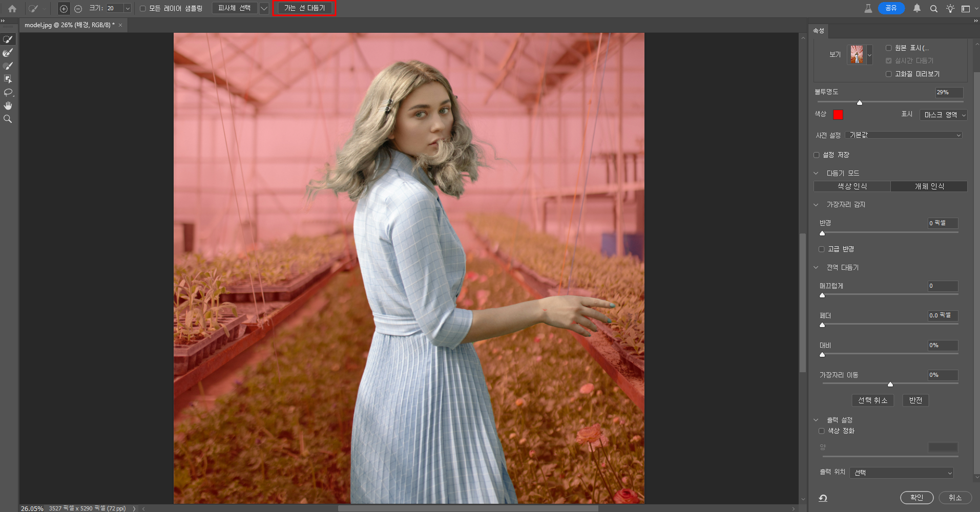Click the 대비 0% input field
Screen dimensions: 980x512
point(943,345)
